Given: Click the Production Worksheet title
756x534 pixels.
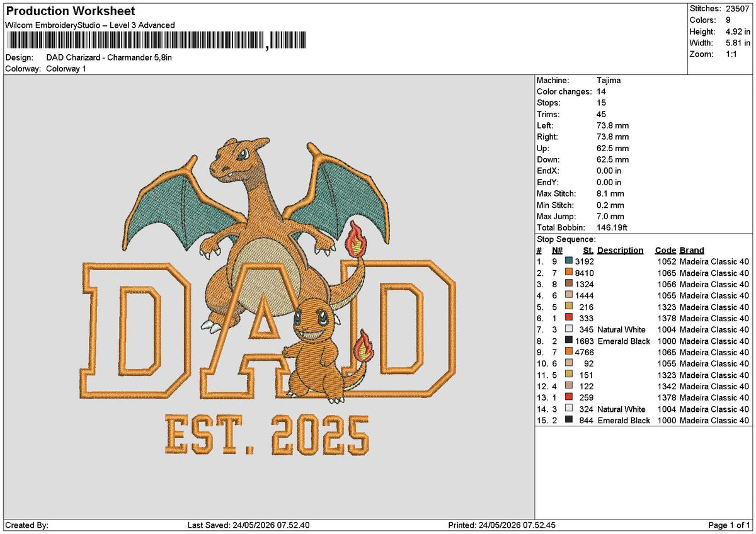Looking at the screenshot, I should 70,11.
